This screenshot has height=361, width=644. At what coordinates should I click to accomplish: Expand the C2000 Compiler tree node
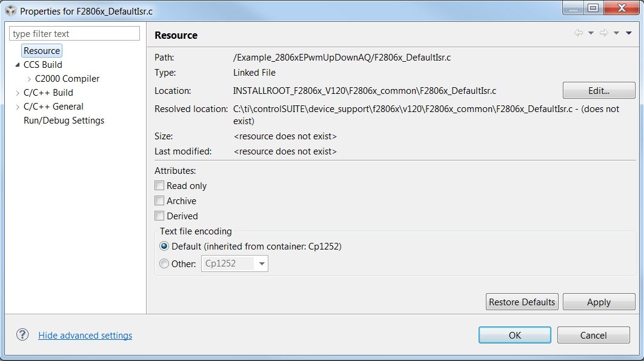(x=28, y=79)
